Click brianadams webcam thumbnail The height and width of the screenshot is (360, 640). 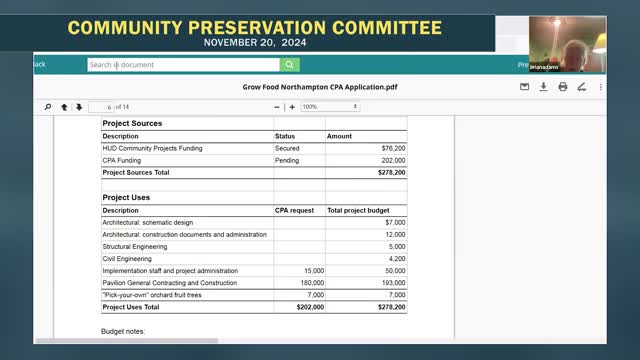[567, 44]
